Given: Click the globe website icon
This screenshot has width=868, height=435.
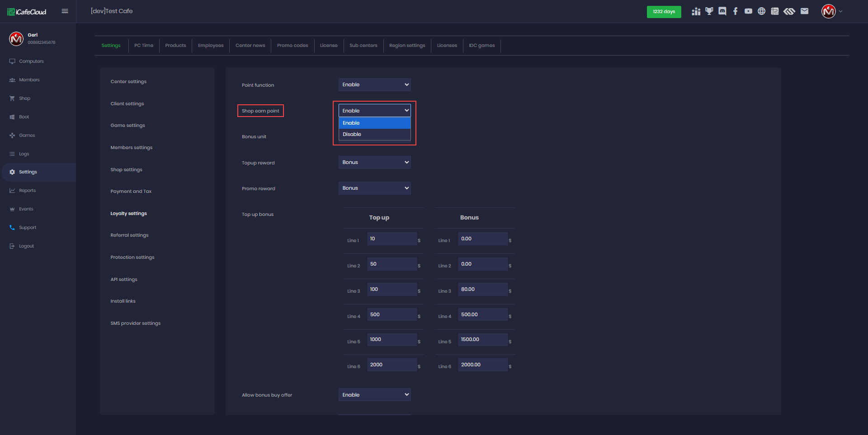Looking at the screenshot, I should [x=762, y=11].
